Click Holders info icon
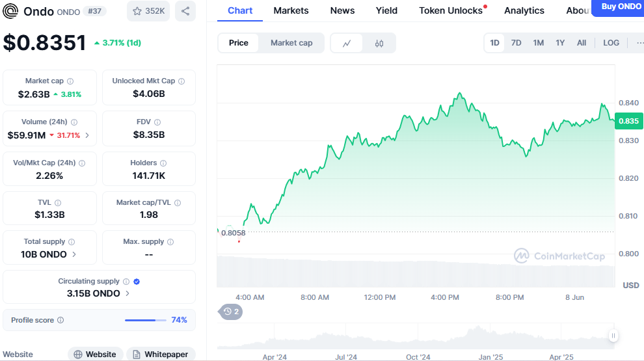The width and height of the screenshot is (644, 361). [163, 163]
